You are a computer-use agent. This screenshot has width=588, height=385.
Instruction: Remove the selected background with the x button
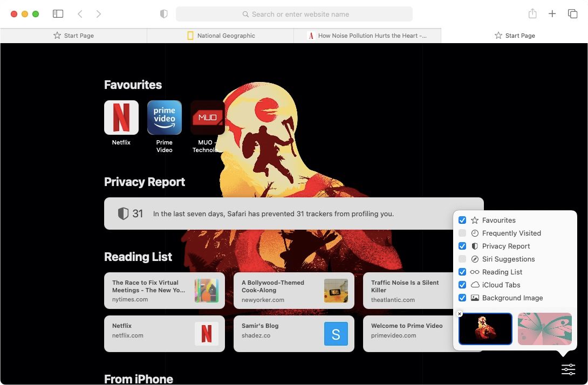pos(460,314)
